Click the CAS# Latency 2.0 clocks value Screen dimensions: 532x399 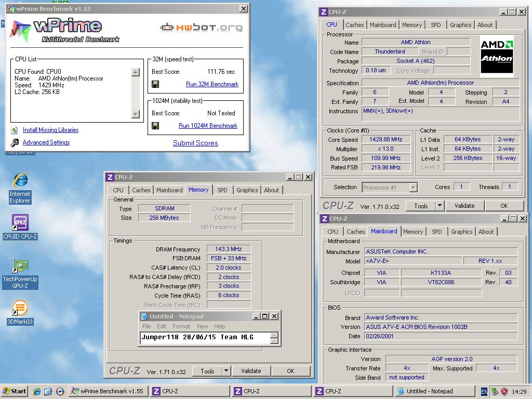[229, 268]
